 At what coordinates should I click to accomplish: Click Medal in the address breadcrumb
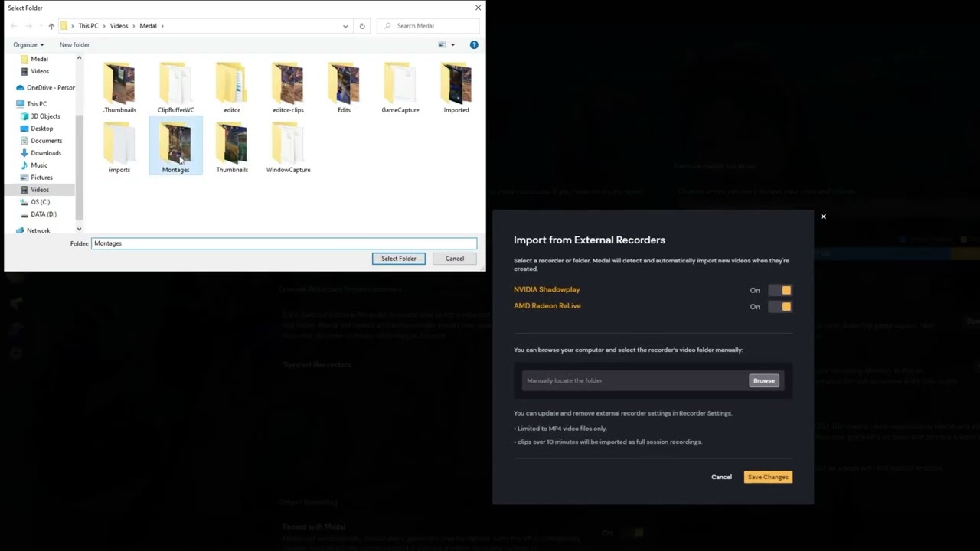(148, 26)
